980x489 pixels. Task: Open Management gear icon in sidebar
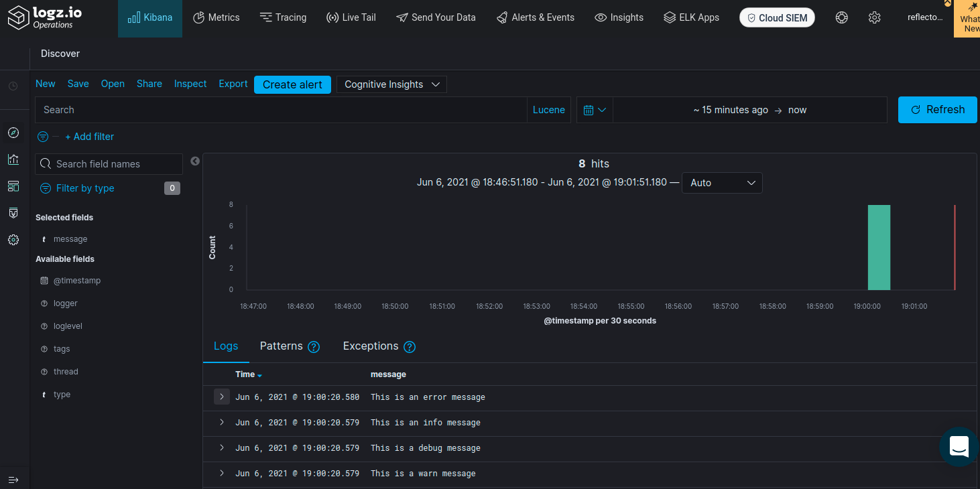pyautogui.click(x=13, y=240)
